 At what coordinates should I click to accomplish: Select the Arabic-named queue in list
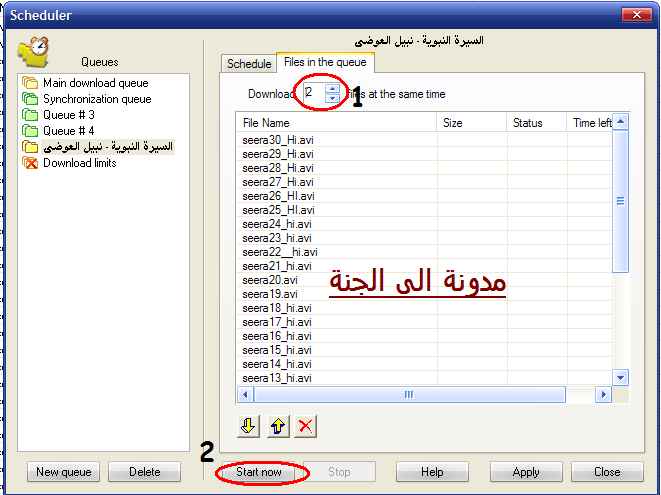click(108, 147)
